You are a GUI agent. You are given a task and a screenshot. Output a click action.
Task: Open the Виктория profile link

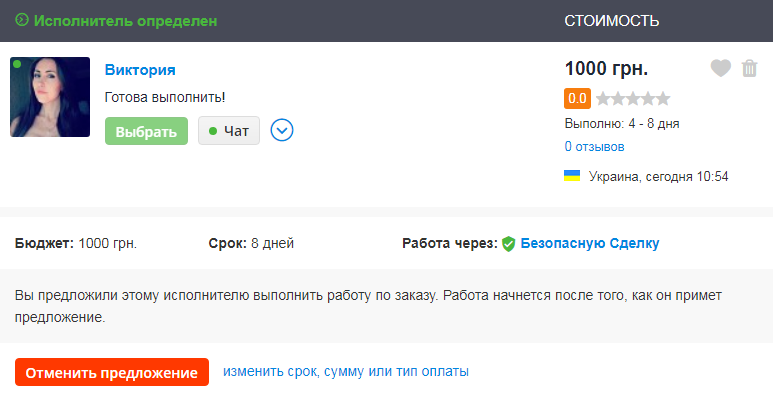click(140, 70)
